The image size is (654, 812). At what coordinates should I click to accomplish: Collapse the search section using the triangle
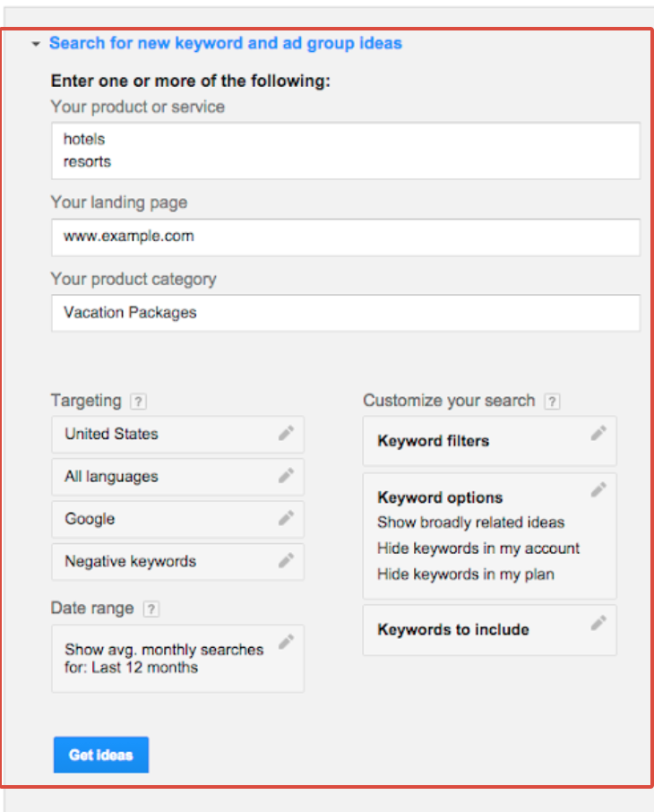(x=36, y=43)
